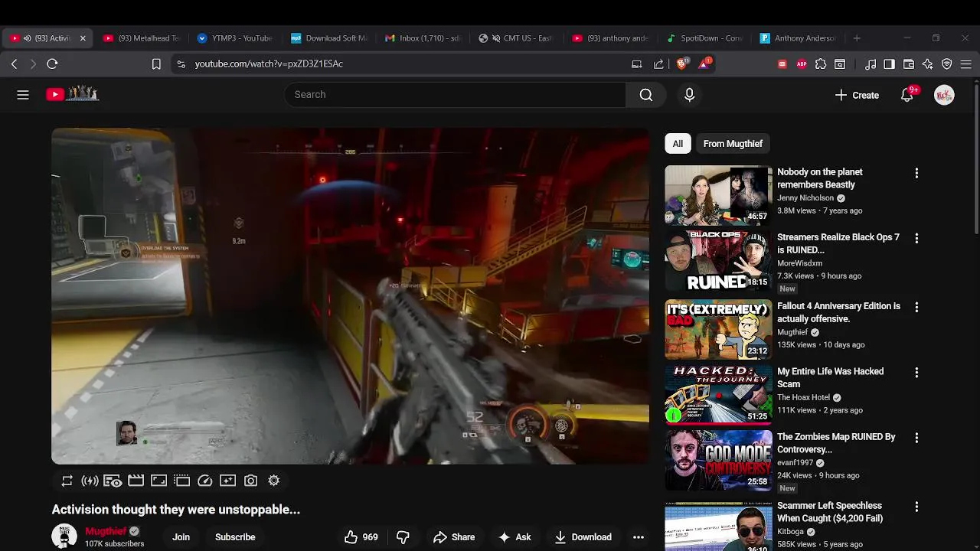Click the YouTube logo home link
The image size is (980, 551).
click(72, 94)
